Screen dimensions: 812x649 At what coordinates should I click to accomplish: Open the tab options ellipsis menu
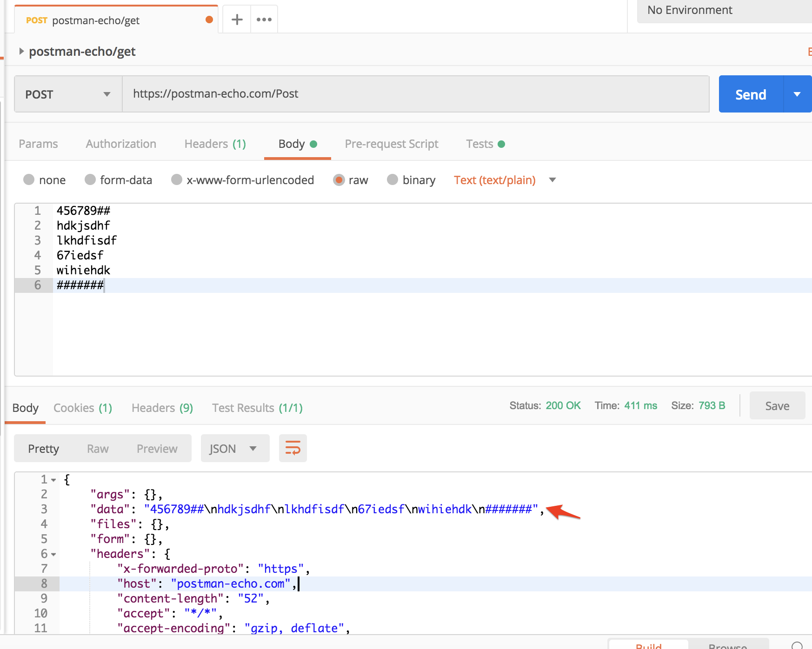[x=264, y=20]
